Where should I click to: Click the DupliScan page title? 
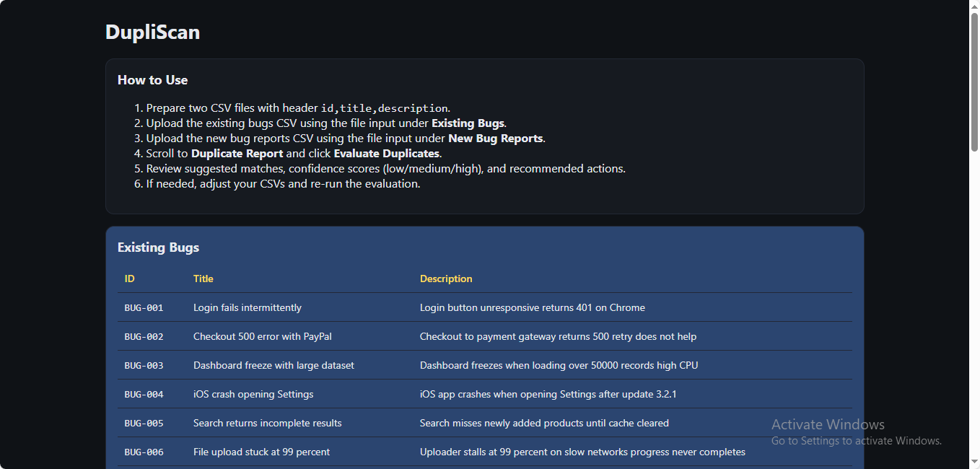[x=152, y=32]
